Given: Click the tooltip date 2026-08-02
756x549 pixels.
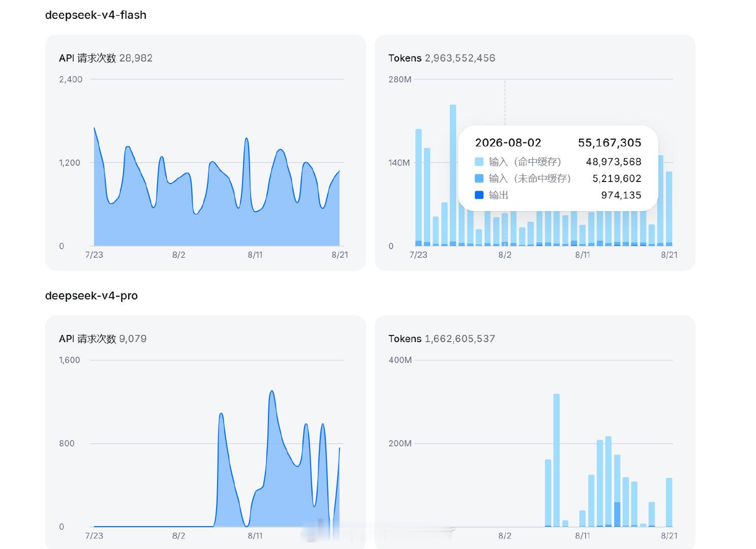Looking at the screenshot, I should (x=508, y=143).
